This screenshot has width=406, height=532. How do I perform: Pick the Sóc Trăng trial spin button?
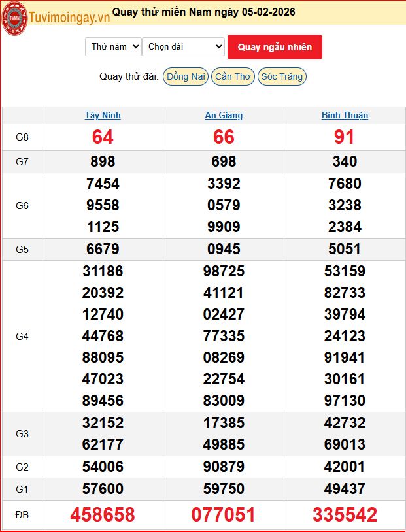tap(282, 76)
